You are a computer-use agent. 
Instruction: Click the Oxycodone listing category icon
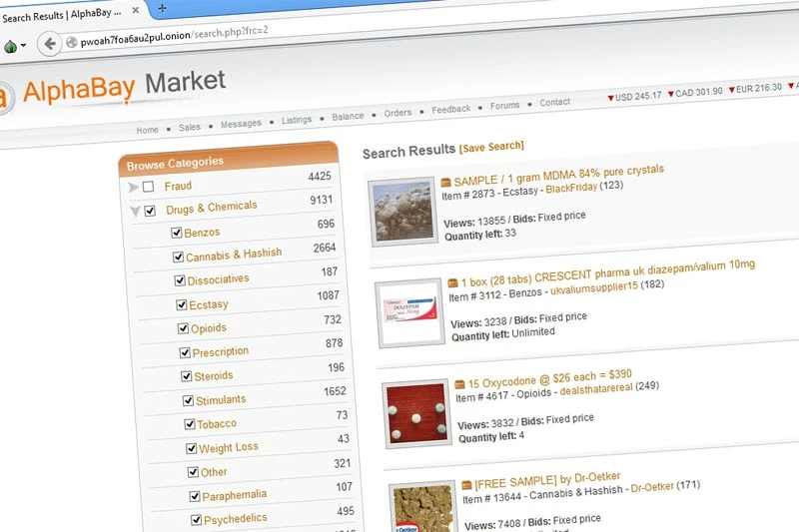click(459, 384)
